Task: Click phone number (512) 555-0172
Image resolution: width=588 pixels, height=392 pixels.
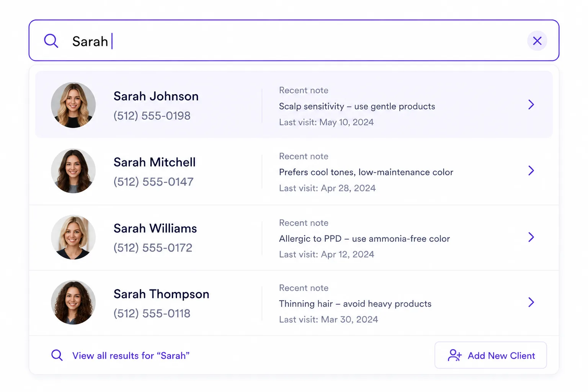Action: click(x=153, y=248)
